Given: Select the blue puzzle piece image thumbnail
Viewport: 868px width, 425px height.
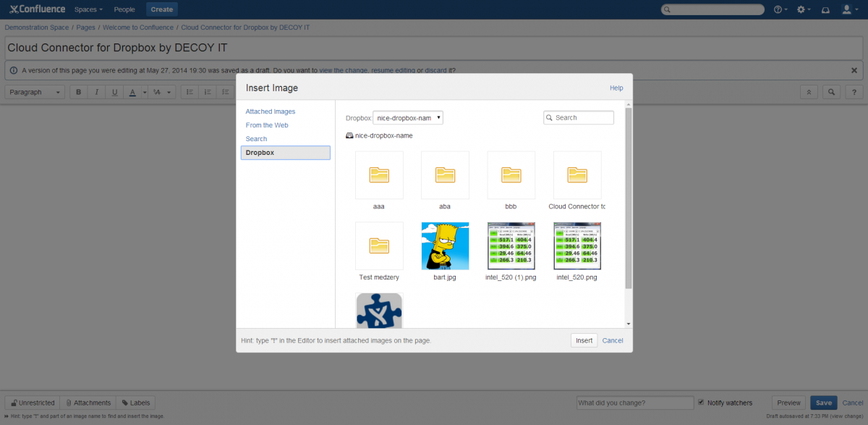Looking at the screenshot, I should tap(379, 310).
